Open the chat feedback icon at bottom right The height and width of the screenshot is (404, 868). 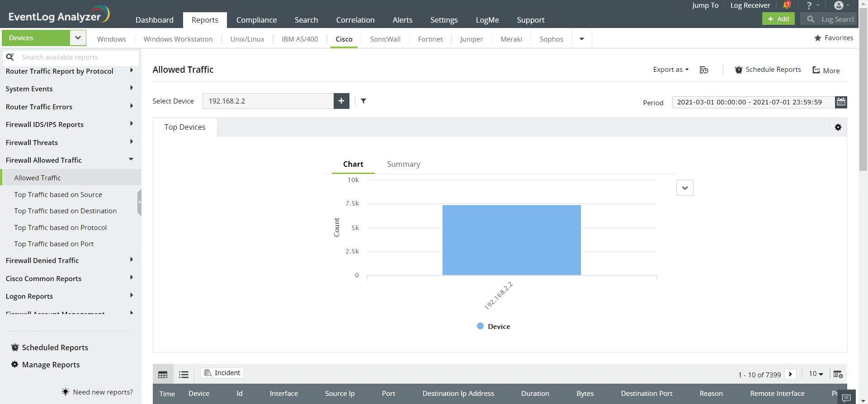click(846, 397)
